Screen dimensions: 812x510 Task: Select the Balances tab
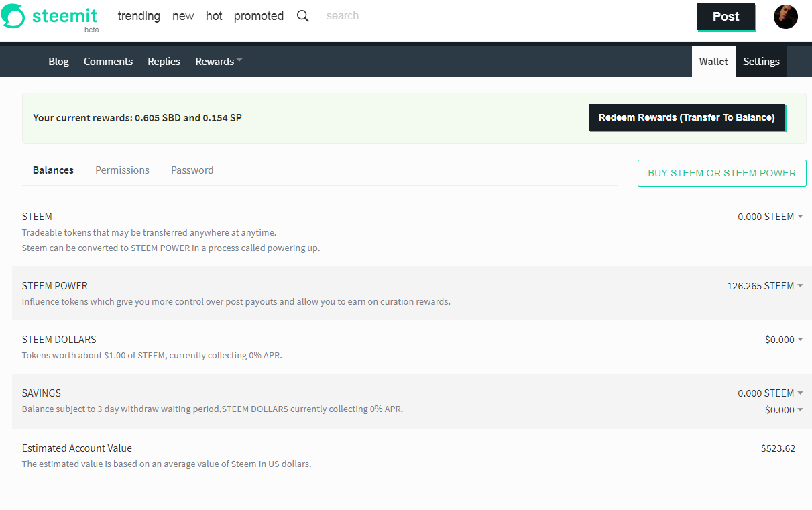53,170
